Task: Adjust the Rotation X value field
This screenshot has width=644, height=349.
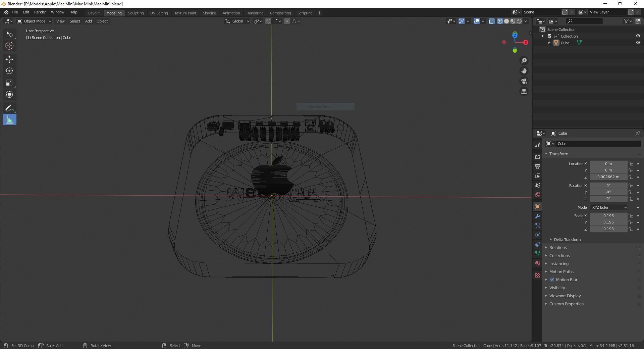Action: pos(608,186)
